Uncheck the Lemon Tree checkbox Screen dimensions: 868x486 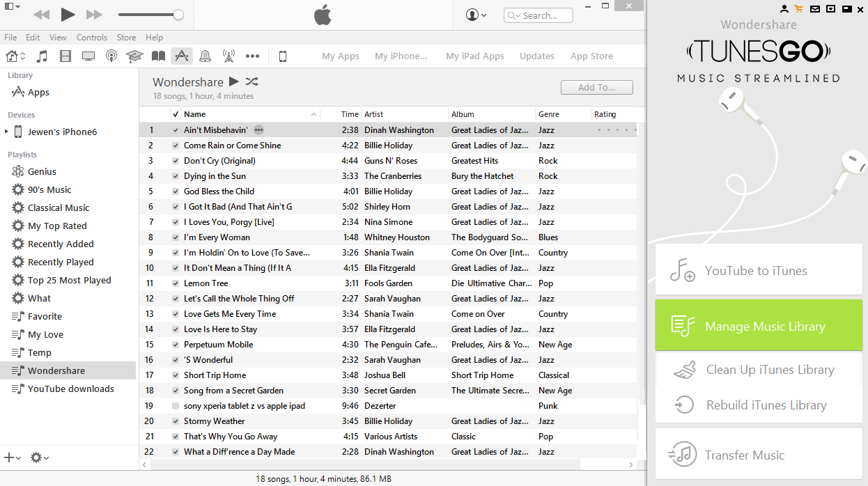(176, 283)
